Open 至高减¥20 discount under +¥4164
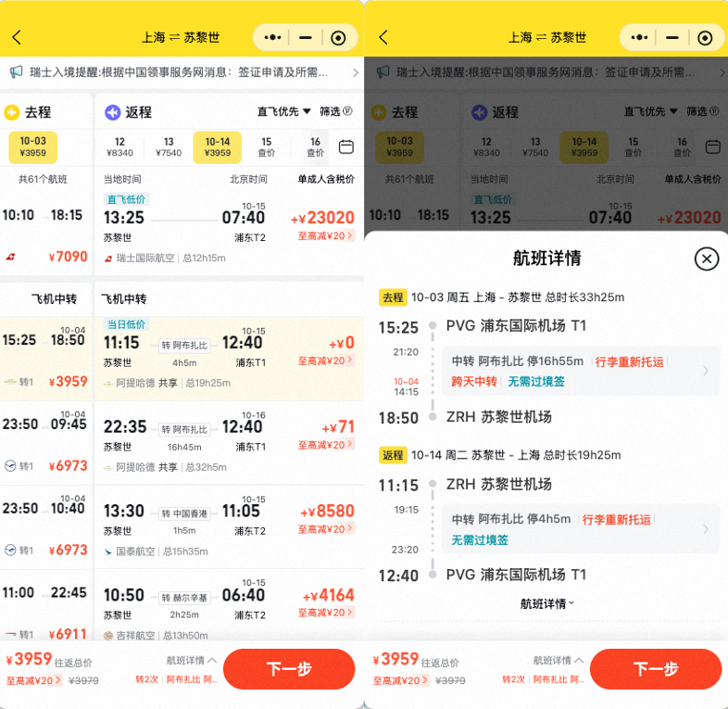This screenshot has width=728, height=709. click(x=326, y=613)
